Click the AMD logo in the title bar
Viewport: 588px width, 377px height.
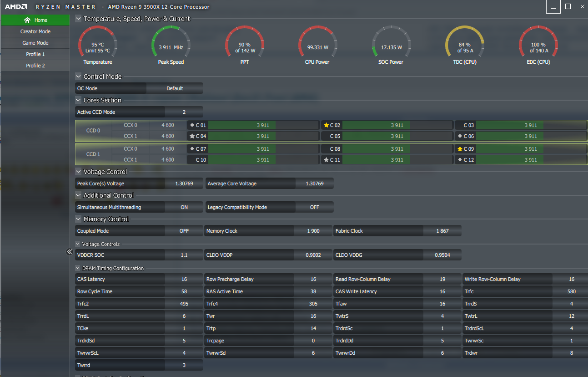click(x=15, y=7)
